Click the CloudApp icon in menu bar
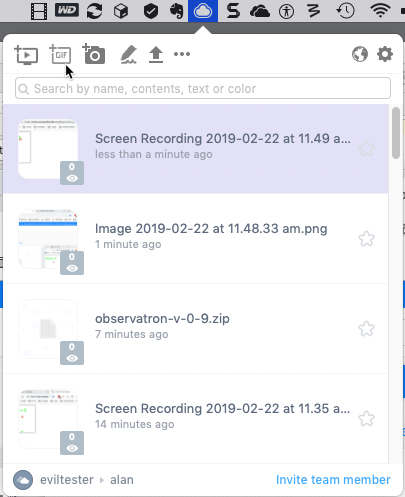405x497 pixels. click(203, 11)
